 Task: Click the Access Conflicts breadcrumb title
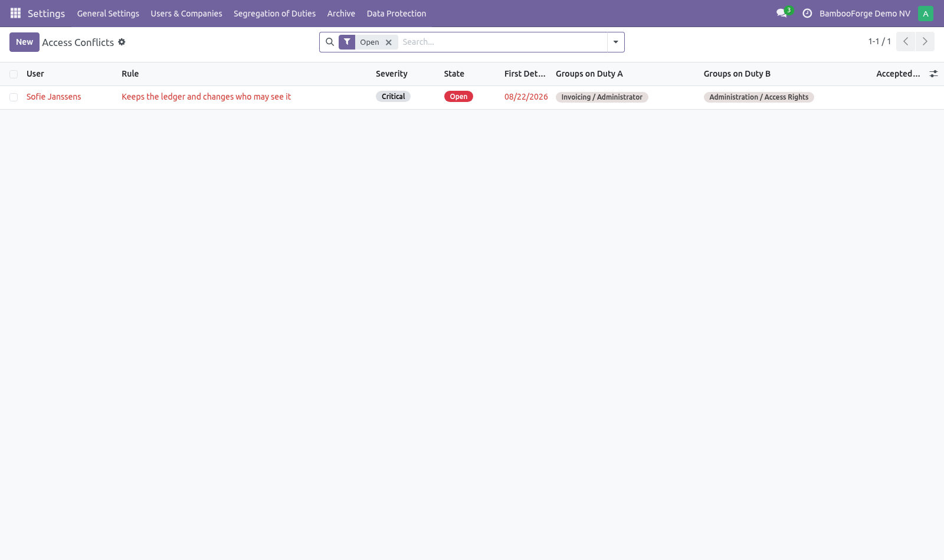click(x=78, y=42)
